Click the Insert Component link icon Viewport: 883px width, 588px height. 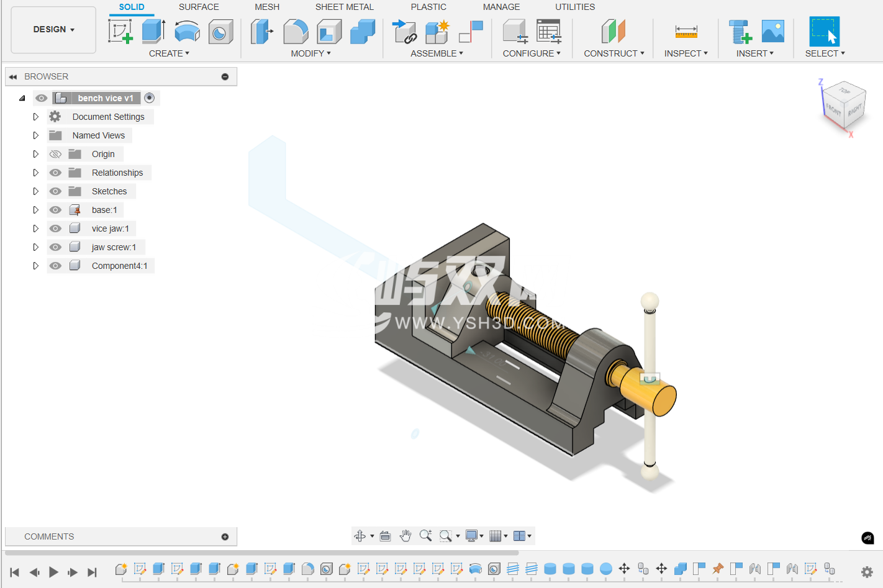point(405,31)
